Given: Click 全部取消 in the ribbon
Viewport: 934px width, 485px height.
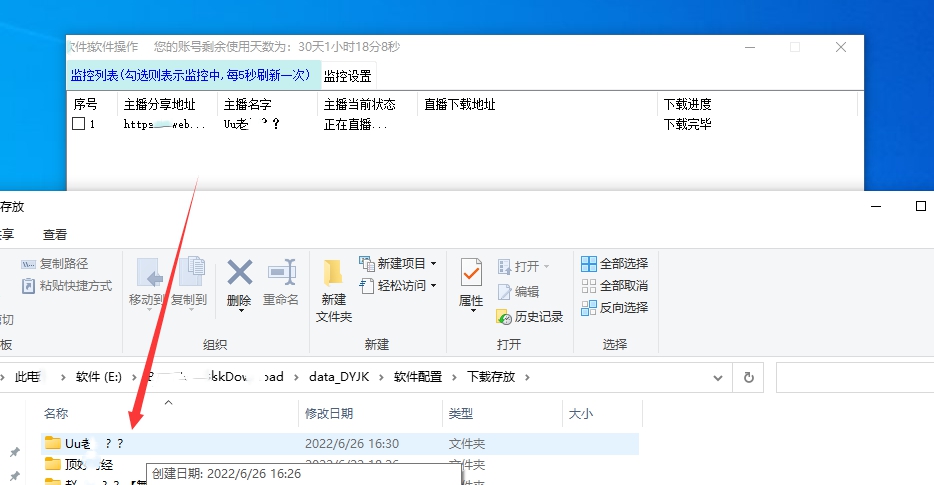Looking at the screenshot, I should pos(615,285).
